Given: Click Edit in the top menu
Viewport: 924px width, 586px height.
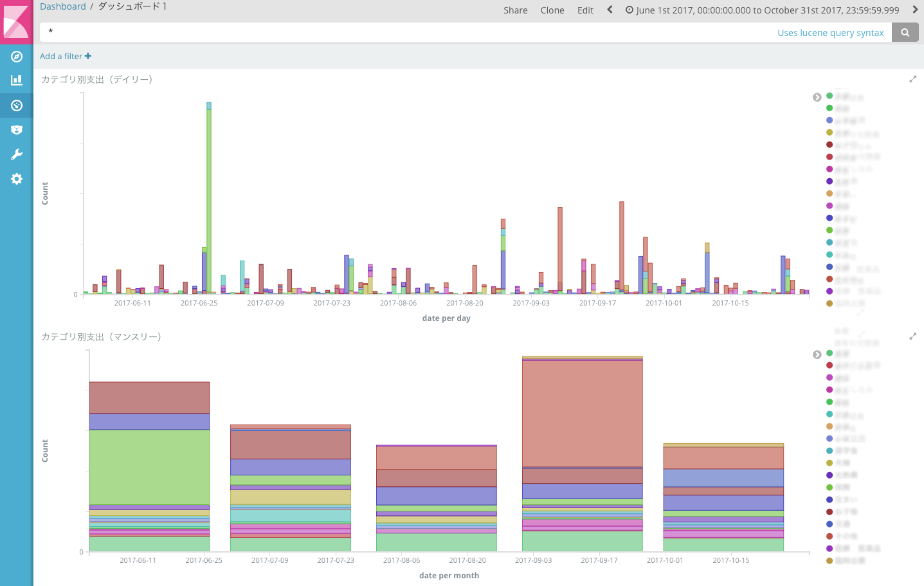Looking at the screenshot, I should point(585,10).
